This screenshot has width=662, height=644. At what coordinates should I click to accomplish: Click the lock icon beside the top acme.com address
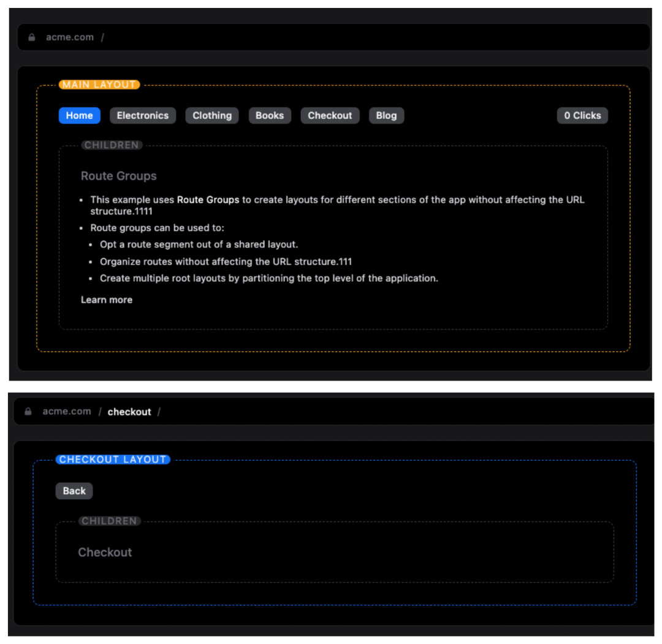(x=32, y=37)
